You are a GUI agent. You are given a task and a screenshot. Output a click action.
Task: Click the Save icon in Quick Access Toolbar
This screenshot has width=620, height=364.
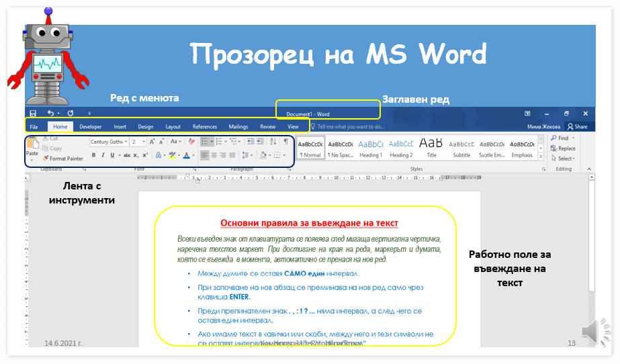click(33, 113)
